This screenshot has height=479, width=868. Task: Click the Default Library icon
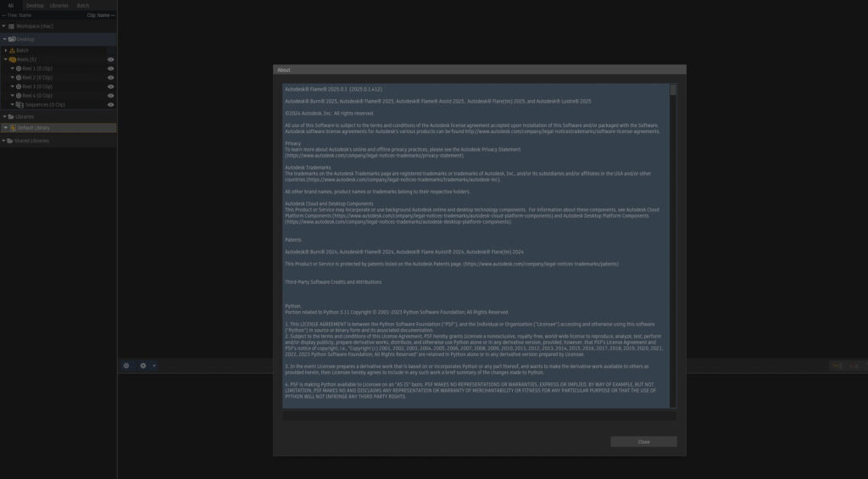click(13, 128)
